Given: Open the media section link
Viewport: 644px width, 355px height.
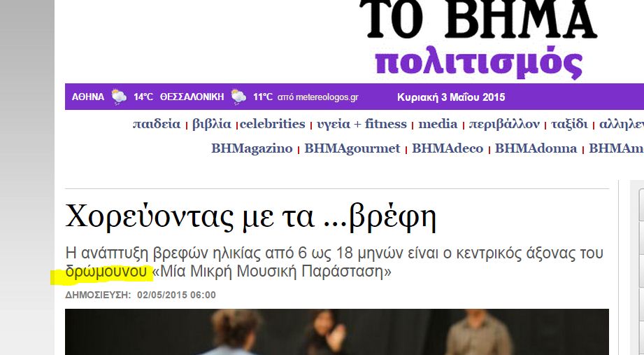Looking at the screenshot, I should [x=438, y=124].
